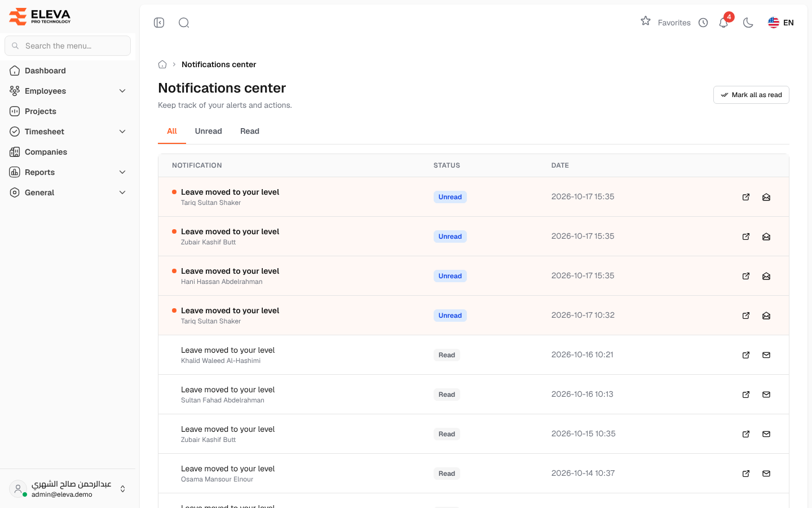This screenshot has height=508, width=812.
Task: Mark Hani Hassan Abdelrahman notification as read
Action: point(766,276)
